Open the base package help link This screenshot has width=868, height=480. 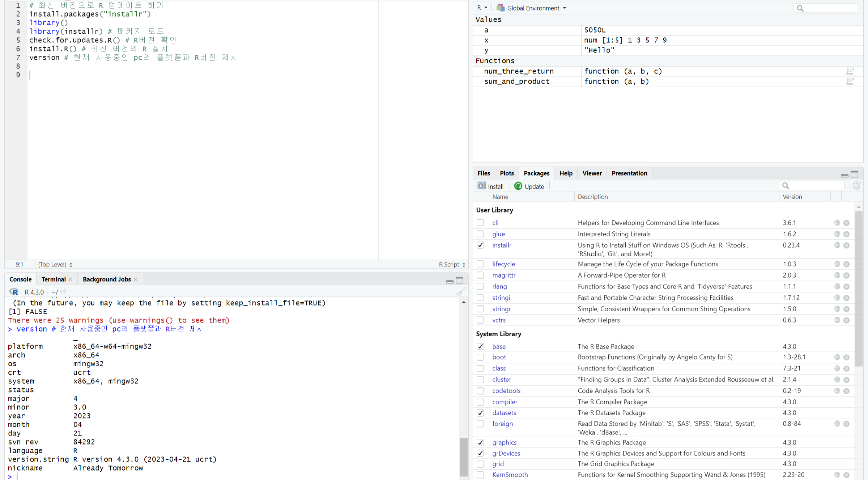(499, 346)
